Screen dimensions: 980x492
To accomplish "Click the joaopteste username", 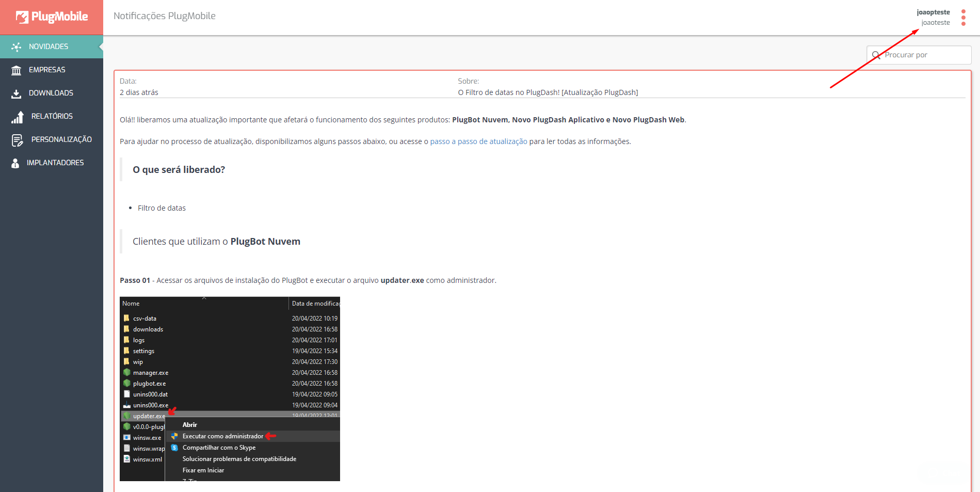I will [933, 12].
